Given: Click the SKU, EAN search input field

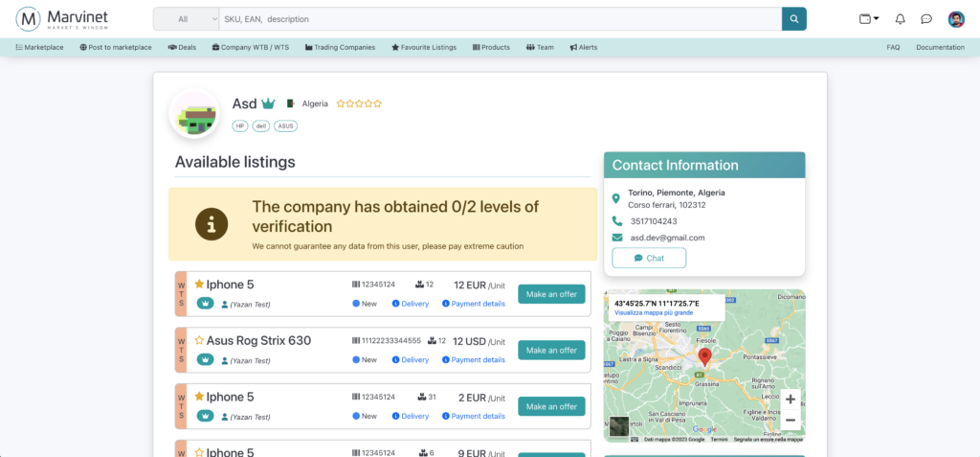Looking at the screenshot, I should point(498,19).
